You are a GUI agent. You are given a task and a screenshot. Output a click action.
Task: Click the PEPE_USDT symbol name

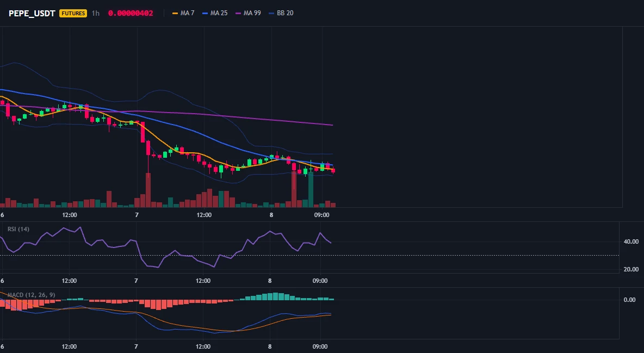click(x=32, y=13)
